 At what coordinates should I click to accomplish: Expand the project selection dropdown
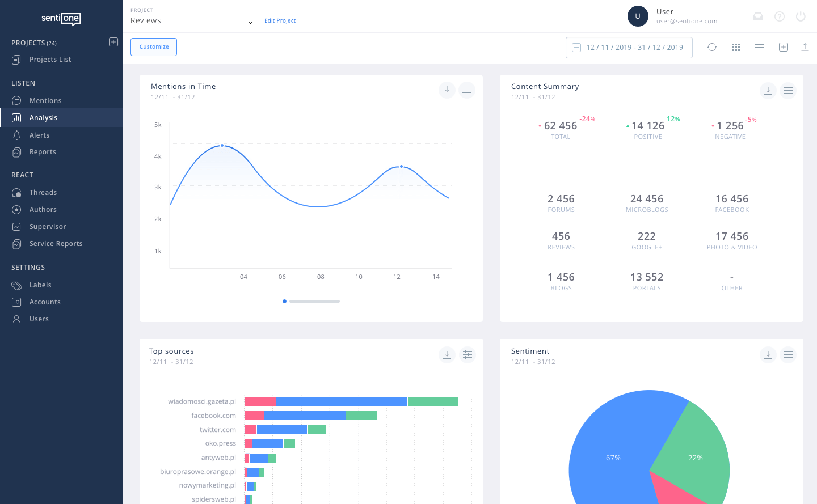(x=250, y=22)
